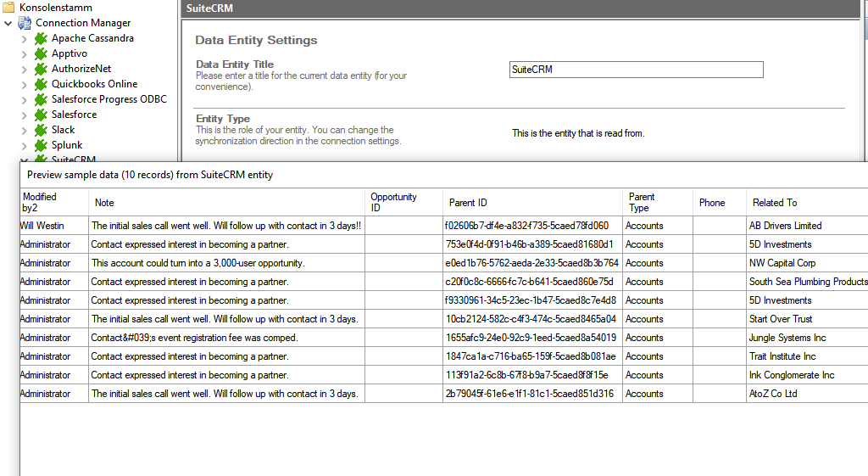This screenshot has height=476, width=868.
Task: Click the Data Entity Title input field
Action: 636,70
